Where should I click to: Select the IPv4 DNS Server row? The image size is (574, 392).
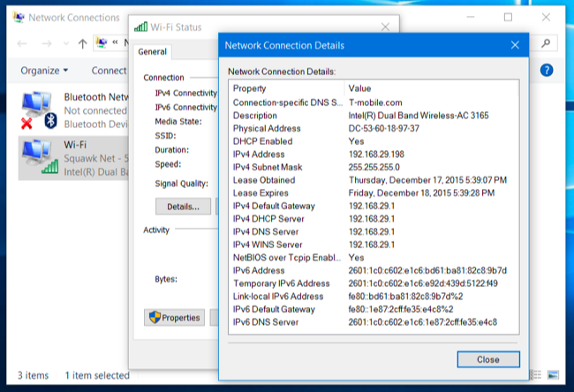374,231
